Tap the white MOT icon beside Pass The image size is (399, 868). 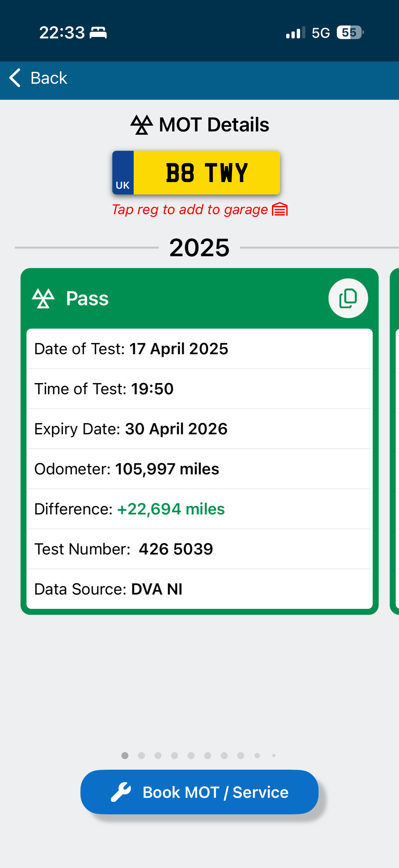point(43,299)
